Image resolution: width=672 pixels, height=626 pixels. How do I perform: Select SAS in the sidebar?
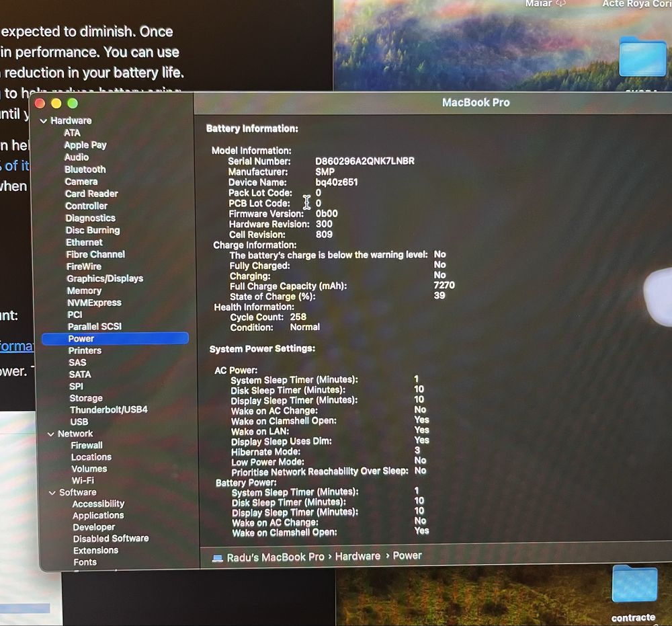(x=77, y=362)
